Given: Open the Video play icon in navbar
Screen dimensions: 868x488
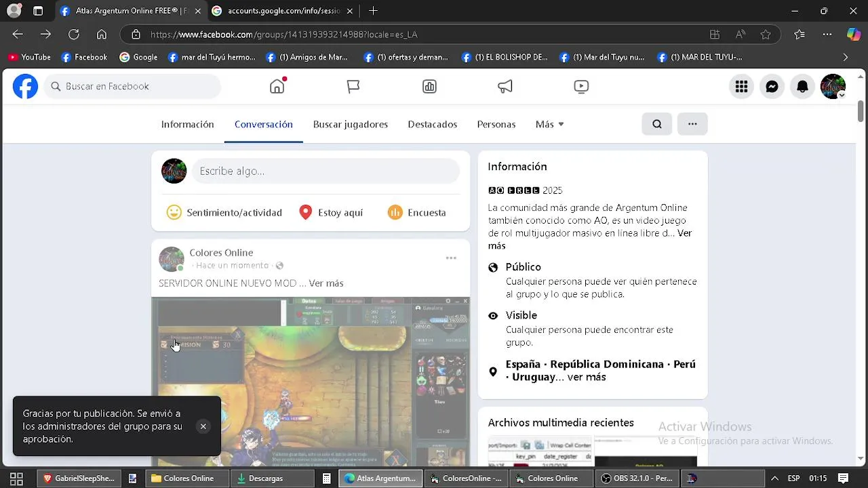Looking at the screenshot, I should click(581, 86).
